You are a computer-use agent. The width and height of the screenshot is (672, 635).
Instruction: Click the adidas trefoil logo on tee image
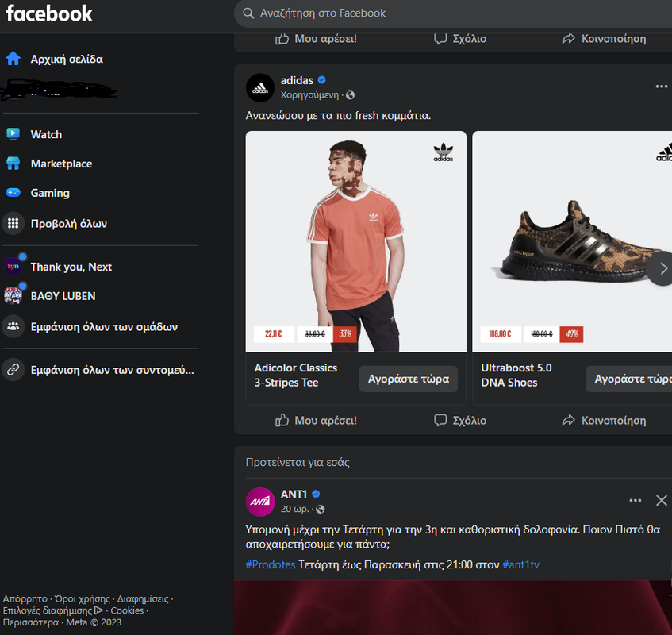[444, 152]
